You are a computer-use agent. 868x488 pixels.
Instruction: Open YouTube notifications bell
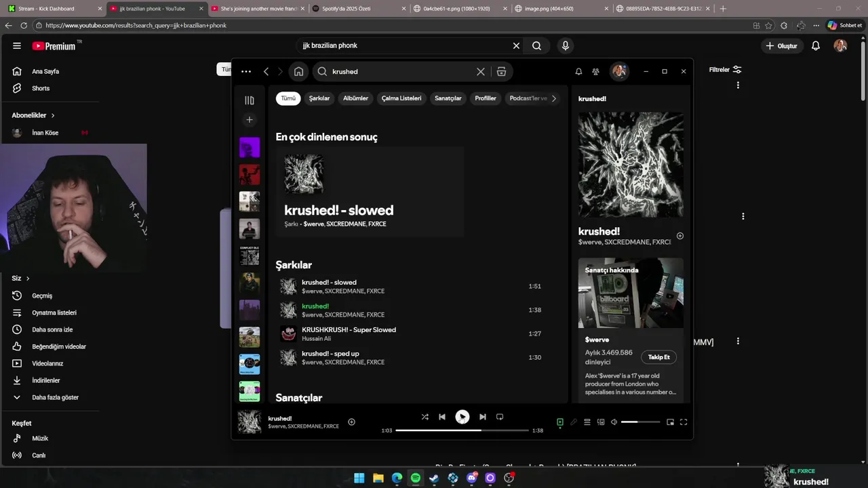[816, 45]
